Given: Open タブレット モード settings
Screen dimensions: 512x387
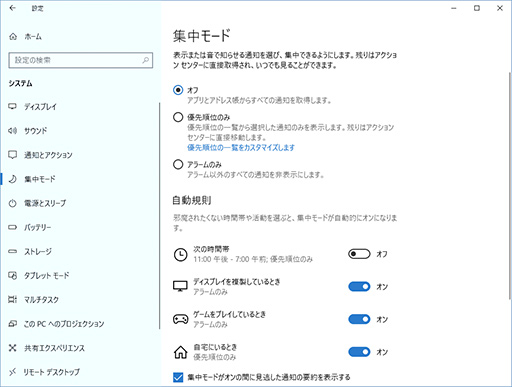Looking at the screenshot, I should click(80, 276).
